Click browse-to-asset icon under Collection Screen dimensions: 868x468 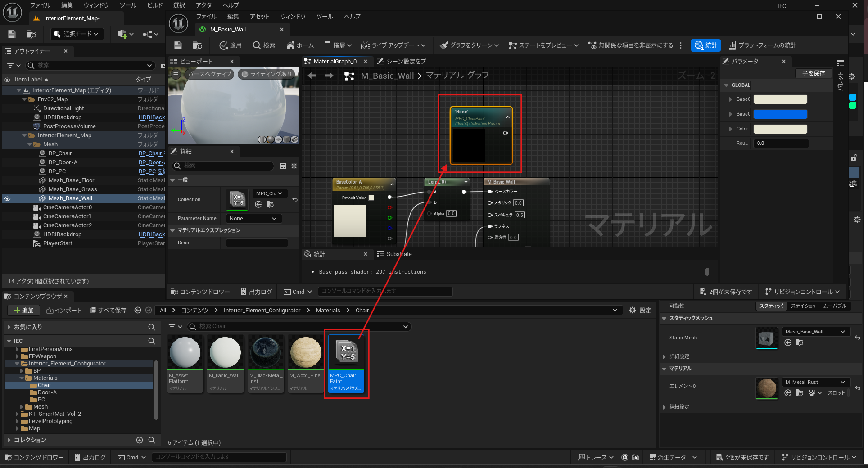tap(270, 204)
